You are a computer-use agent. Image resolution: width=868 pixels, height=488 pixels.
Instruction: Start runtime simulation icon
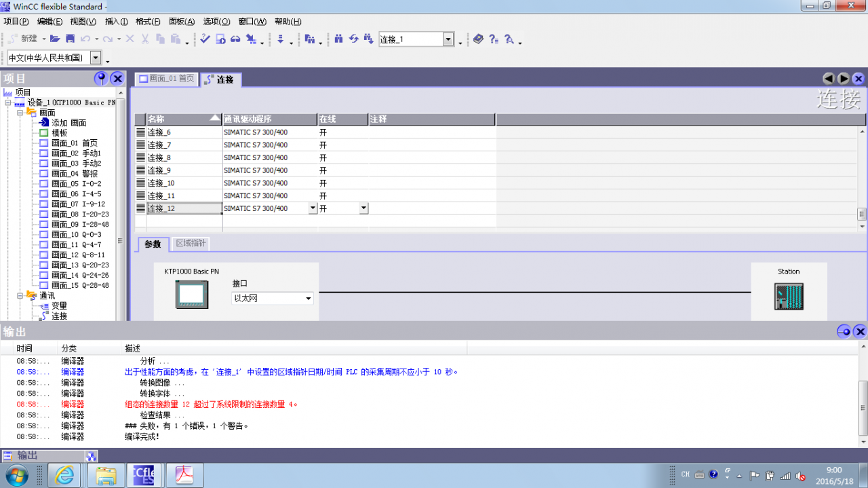(x=220, y=39)
